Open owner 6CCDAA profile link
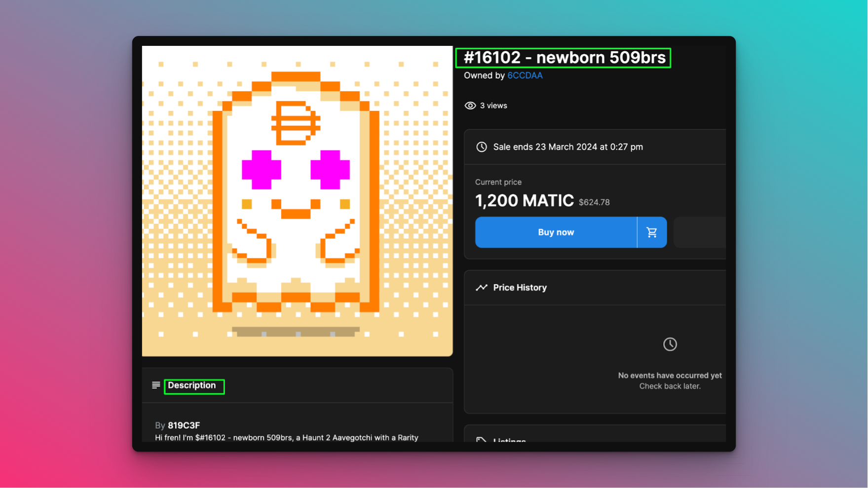The height and width of the screenshot is (488, 868). (525, 75)
